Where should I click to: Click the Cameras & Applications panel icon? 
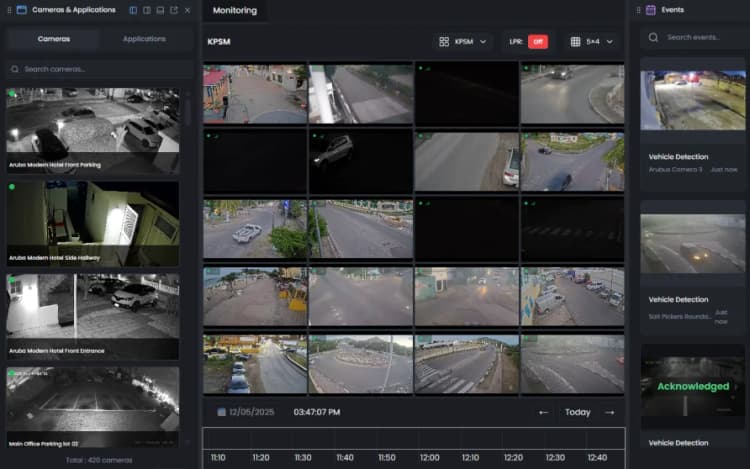click(22, 10)
